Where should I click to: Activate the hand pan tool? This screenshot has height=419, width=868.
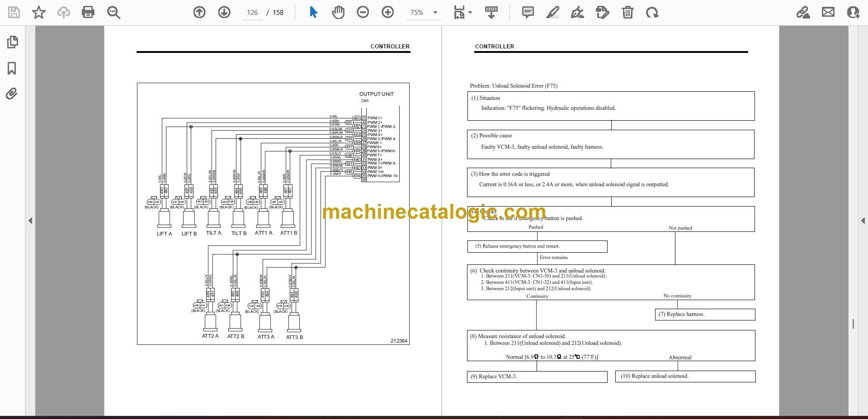coord(338,12)
